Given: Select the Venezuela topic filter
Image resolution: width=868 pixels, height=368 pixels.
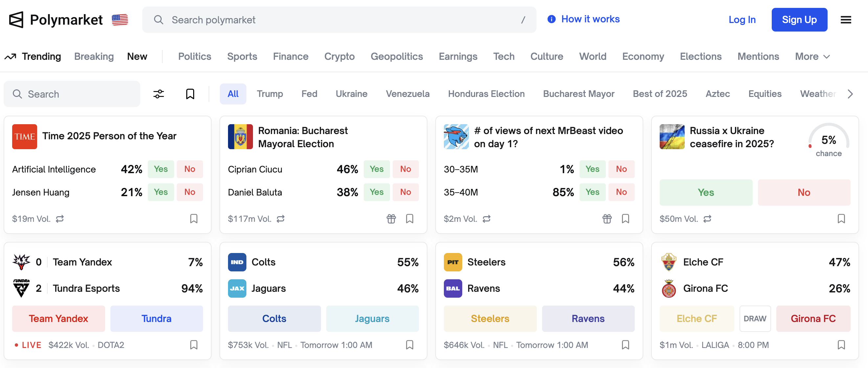Looking at the screenshot, I should tap(407, 94).
